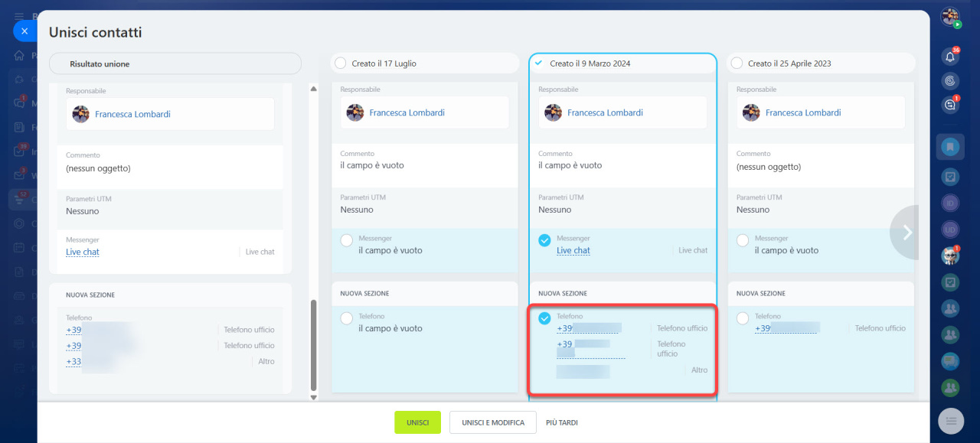Choose Messenger value from 17 Luglio column
Viewport: 980px width, 443px height.
click(347, 240)
